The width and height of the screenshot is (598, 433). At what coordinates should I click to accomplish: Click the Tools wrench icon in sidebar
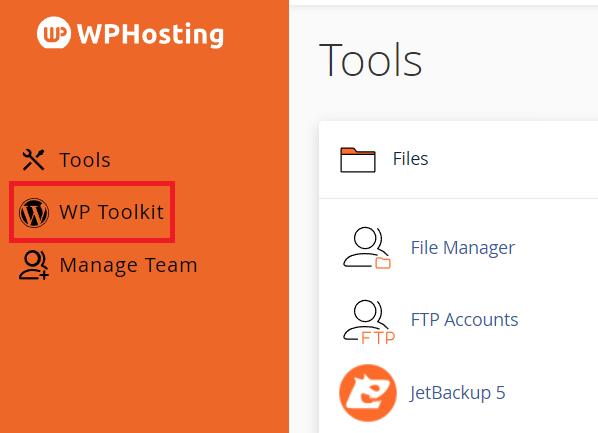(34, 159)
